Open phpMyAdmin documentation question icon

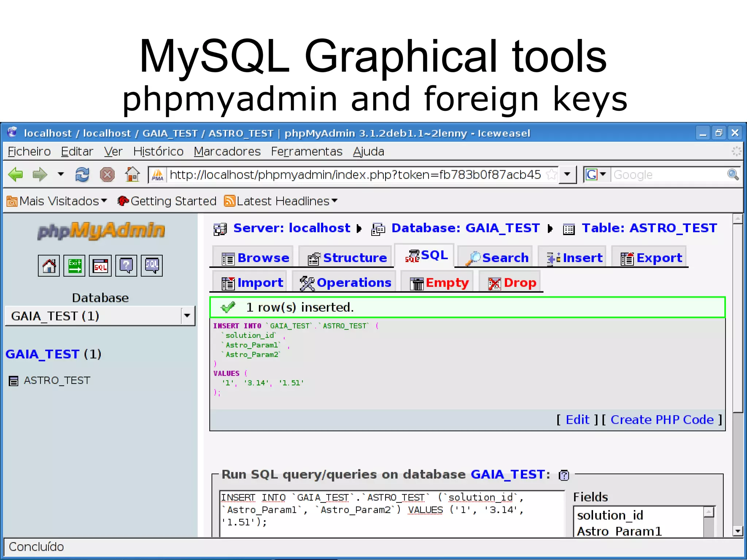(x=126, y=266)
